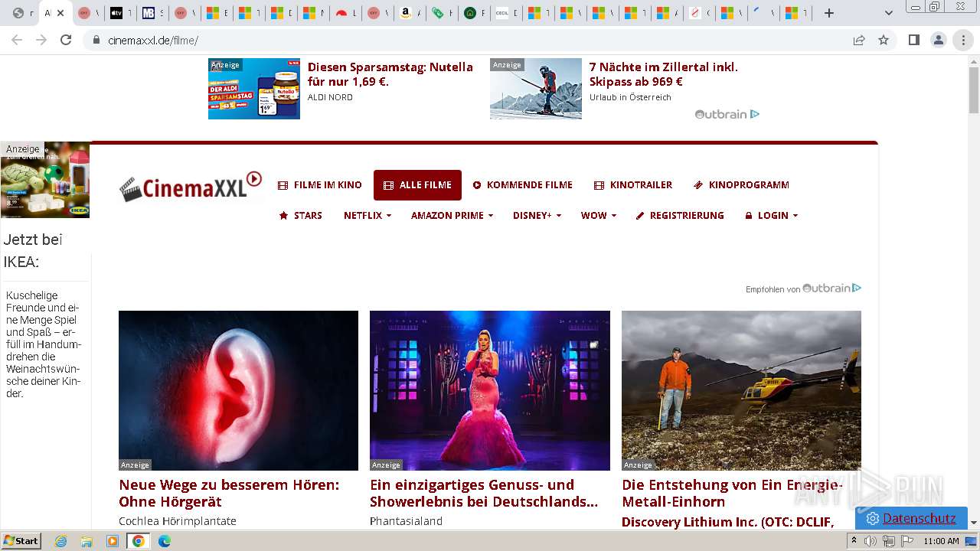Open the red ear article image
Viewport: 980px width, 551px height.
pyautogui.click(x=238, y=390)
